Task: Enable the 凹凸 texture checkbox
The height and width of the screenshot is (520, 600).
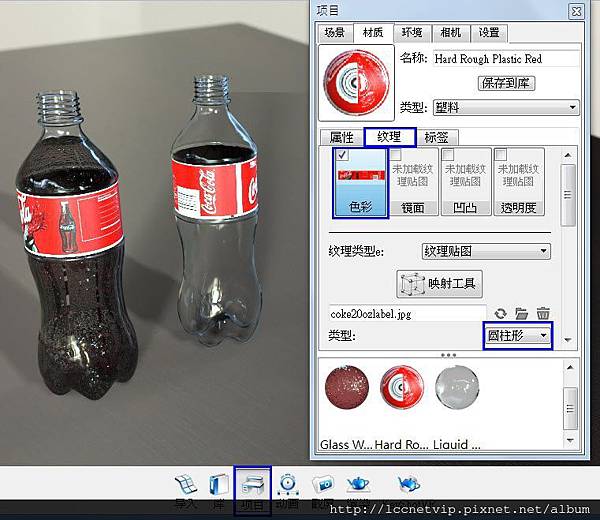Action: [x=448, y=155]
